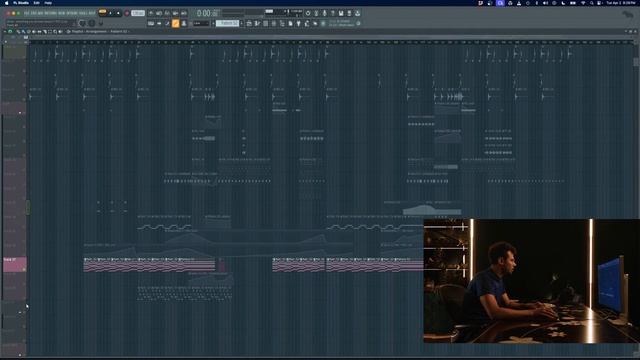Adjust the master pitch knob
This screenshot has height=360, width=640.
coord(91,23)
